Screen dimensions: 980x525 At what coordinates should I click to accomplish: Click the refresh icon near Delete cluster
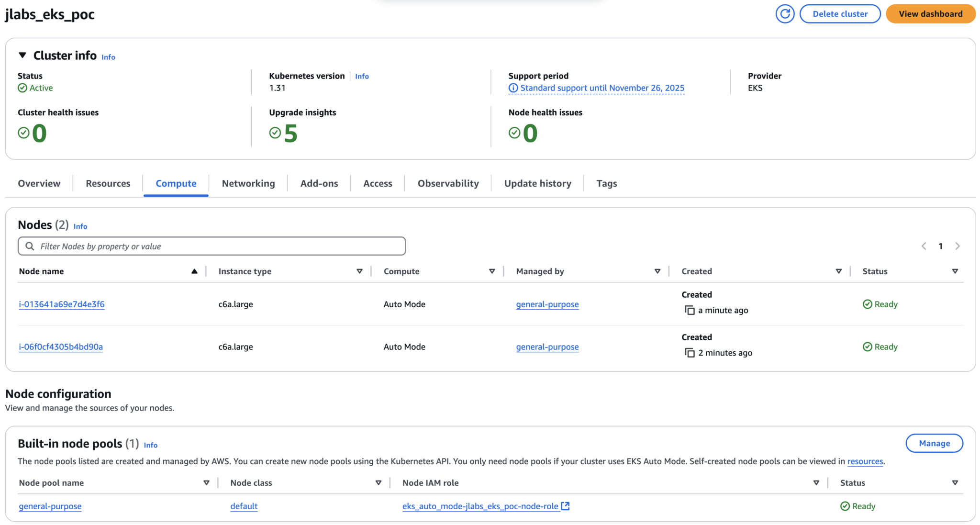785,13
